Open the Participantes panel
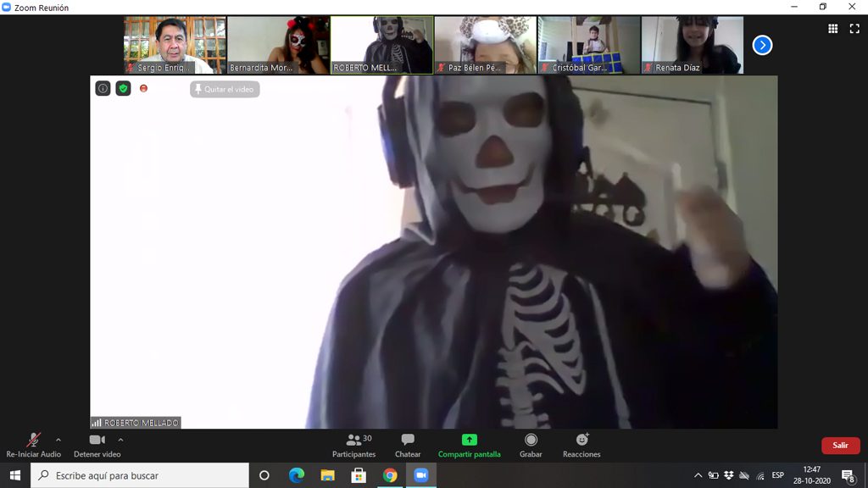This screenshot has height=488, width=868. [x=353, y=446]
